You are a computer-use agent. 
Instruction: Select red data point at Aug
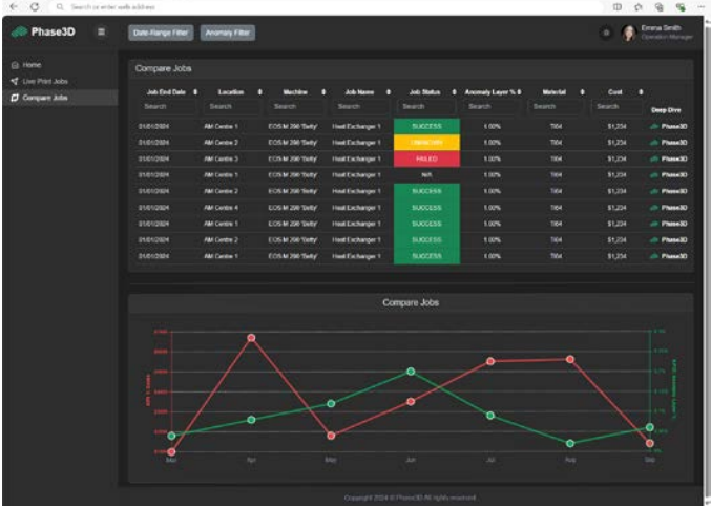click(x=570, y=359)
